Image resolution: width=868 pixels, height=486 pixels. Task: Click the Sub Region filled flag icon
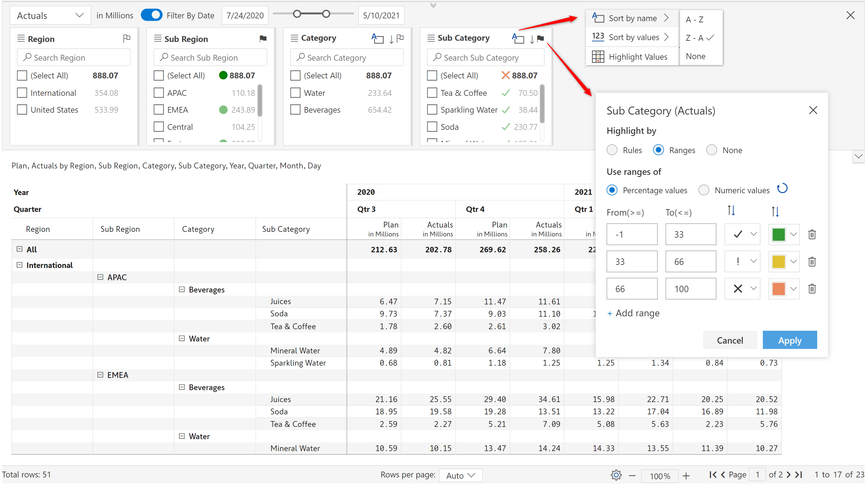[x=263, y=38]
